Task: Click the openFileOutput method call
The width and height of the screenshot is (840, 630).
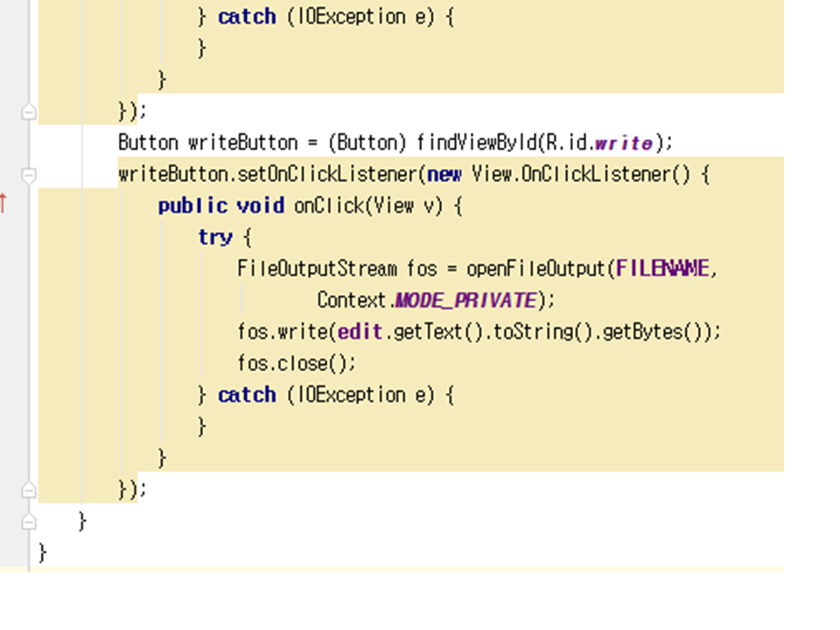Action: 535,269
